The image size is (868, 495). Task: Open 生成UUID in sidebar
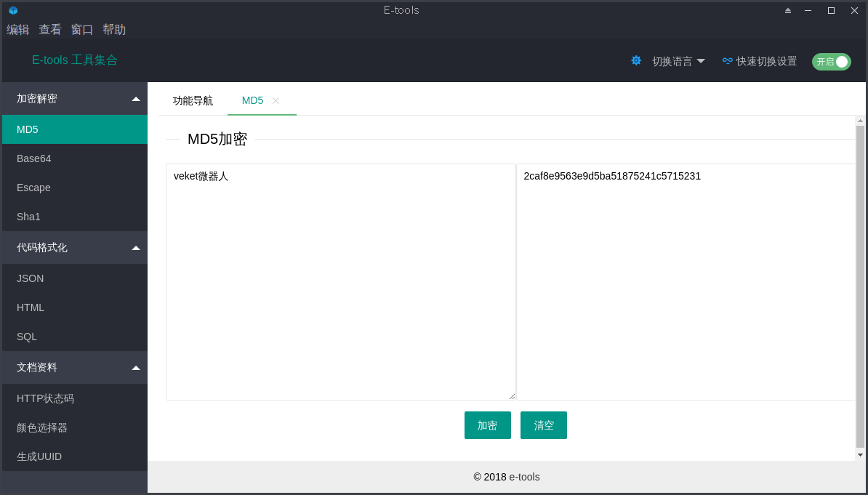pyautogui.click(x=75, y=456)
